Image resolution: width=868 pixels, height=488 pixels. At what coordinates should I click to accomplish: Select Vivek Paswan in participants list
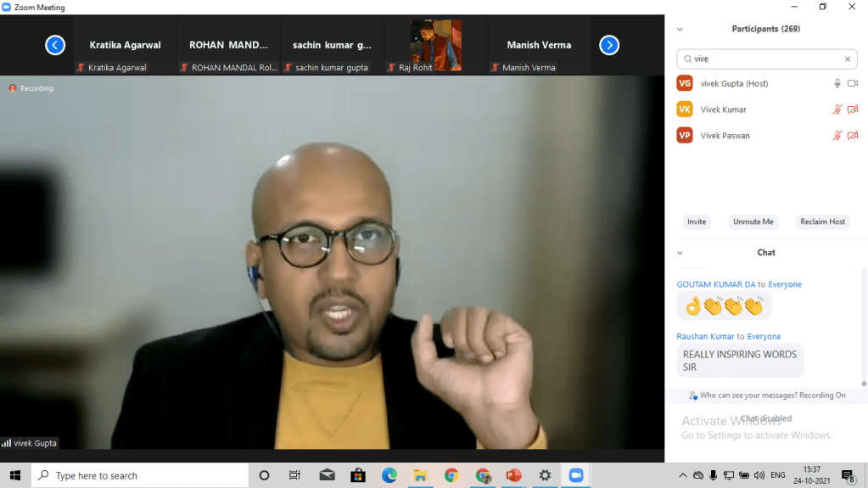pos(725,136)
